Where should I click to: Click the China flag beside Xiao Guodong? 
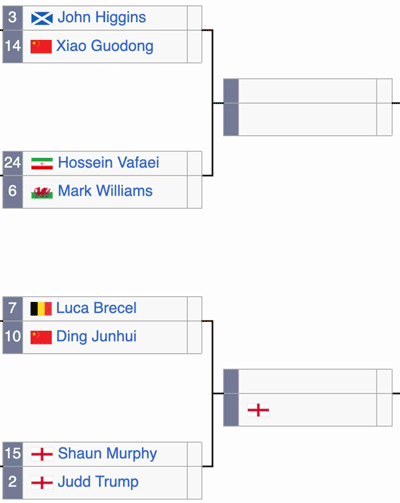tap(41, 47)
